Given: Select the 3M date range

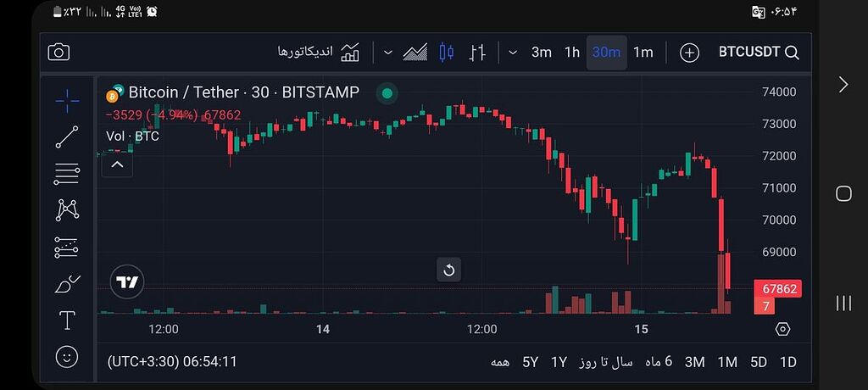Looking at the screenshot, I should tap(694, 362).
